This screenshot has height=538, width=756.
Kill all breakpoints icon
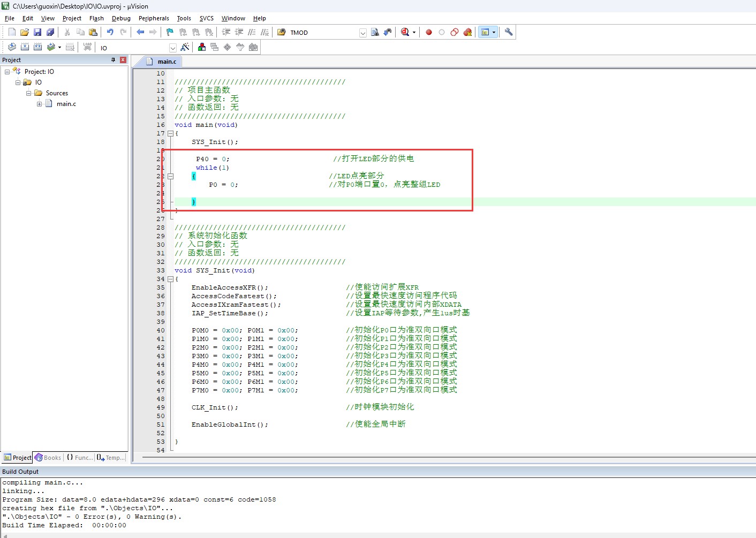467,32
